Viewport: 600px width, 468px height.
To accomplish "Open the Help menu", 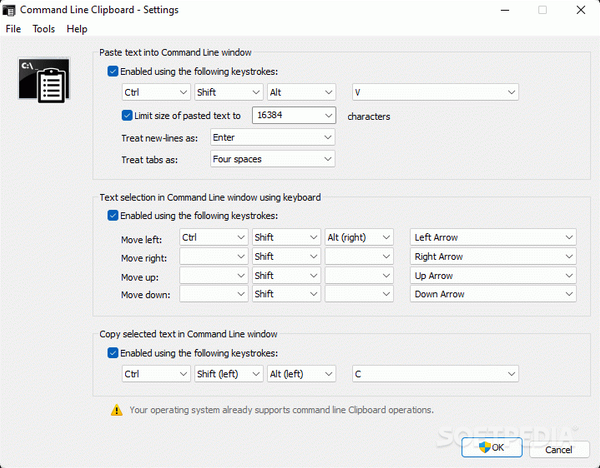I will point(77,29).
